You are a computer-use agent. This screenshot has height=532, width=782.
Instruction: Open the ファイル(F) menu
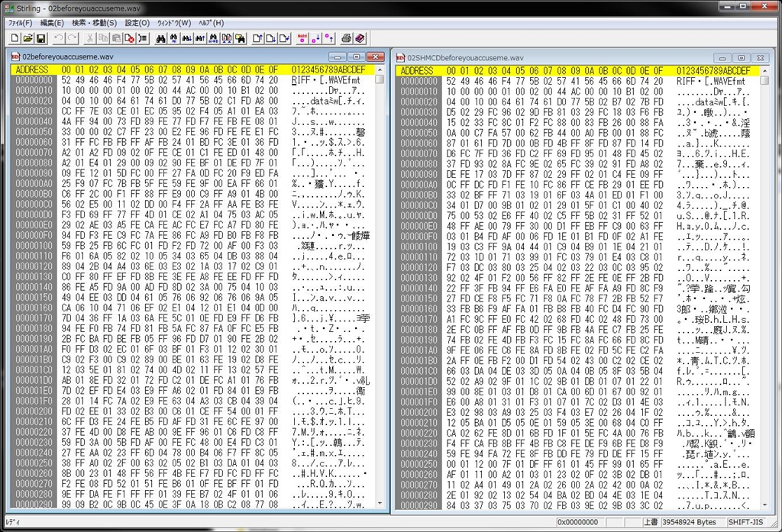pos(19,23)
